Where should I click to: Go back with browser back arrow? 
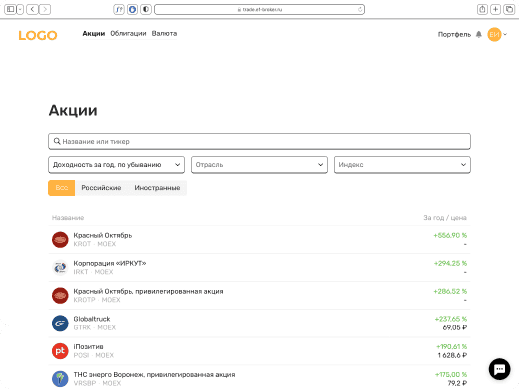32,9
